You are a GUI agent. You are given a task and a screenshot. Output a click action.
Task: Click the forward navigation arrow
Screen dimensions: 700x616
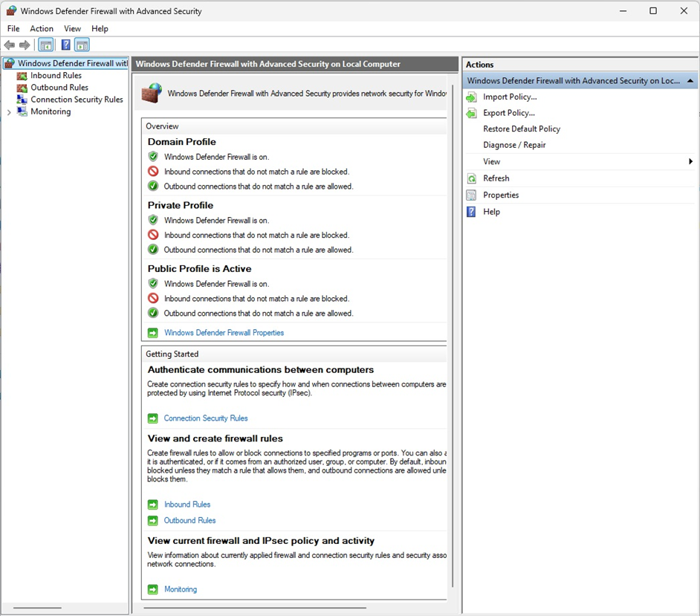25,45
